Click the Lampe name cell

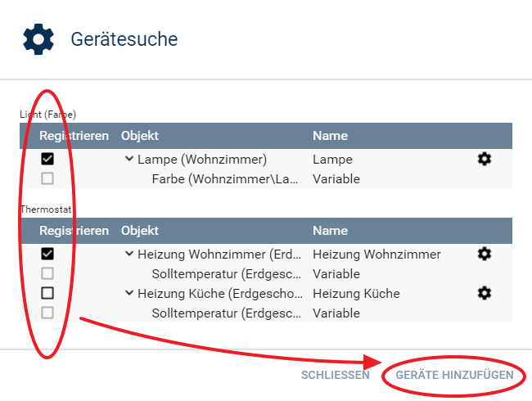[x=332, y=160]
